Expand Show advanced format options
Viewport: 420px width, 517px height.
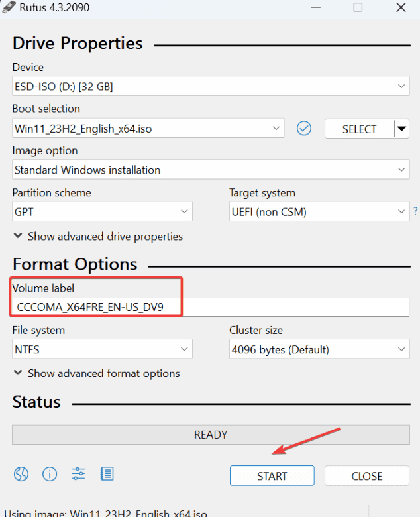click(97, 374)
